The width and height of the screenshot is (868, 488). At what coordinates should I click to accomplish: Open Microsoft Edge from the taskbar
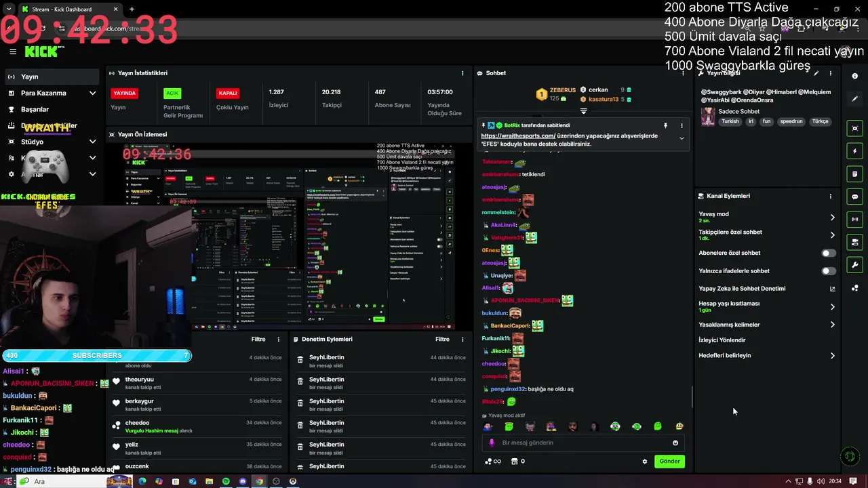[x=142, y=481]
